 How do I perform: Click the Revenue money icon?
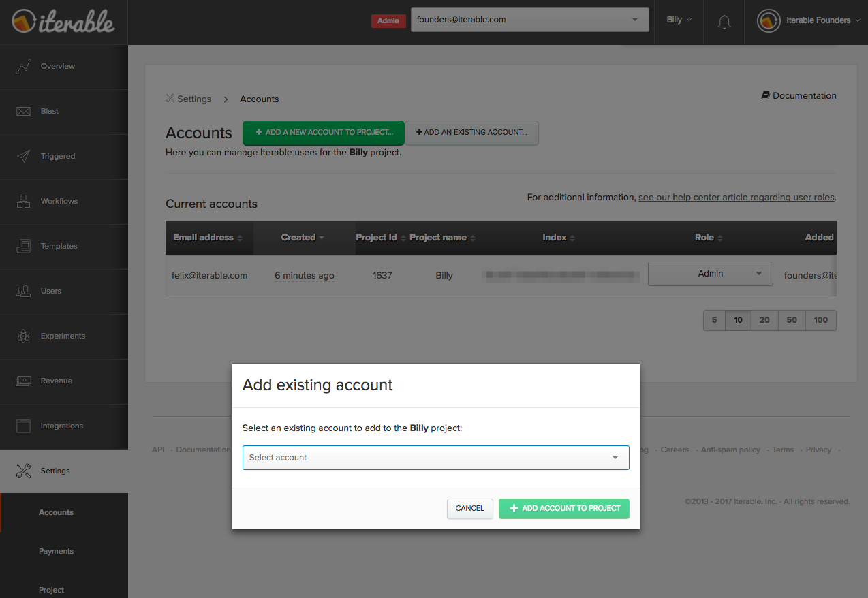coord(24,381)
